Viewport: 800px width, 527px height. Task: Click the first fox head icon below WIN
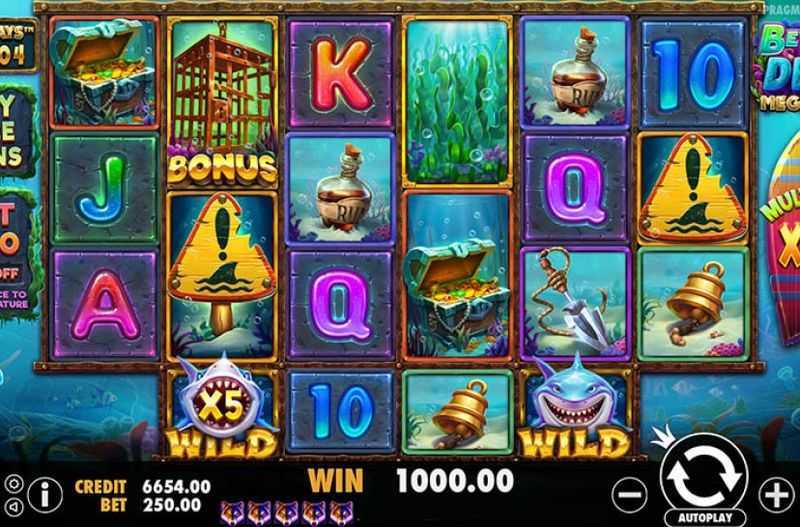point(232,513)
